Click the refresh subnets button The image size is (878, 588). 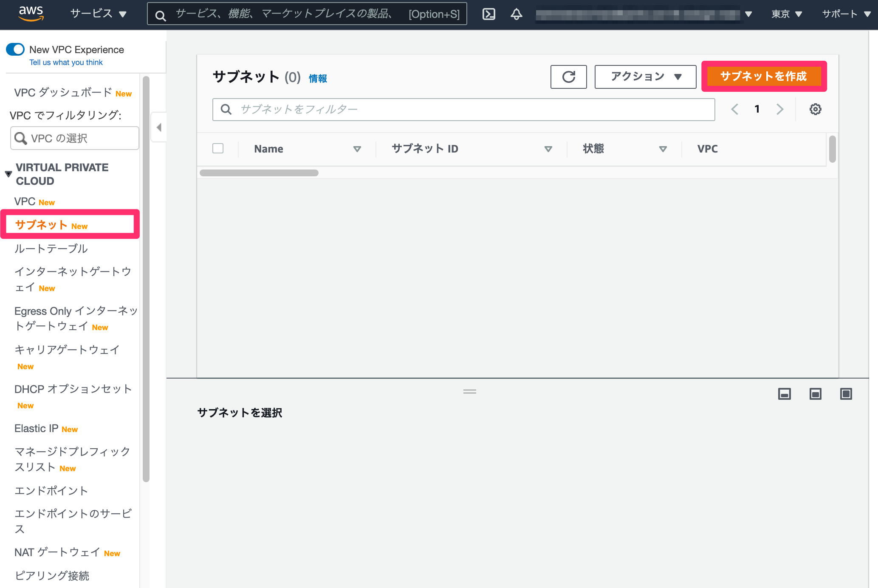point(568,77)
